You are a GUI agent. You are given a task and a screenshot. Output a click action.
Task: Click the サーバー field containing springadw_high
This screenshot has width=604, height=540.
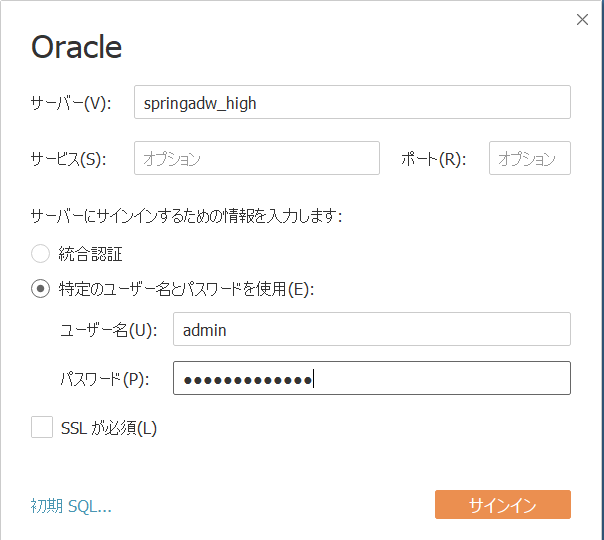(352, 102)
